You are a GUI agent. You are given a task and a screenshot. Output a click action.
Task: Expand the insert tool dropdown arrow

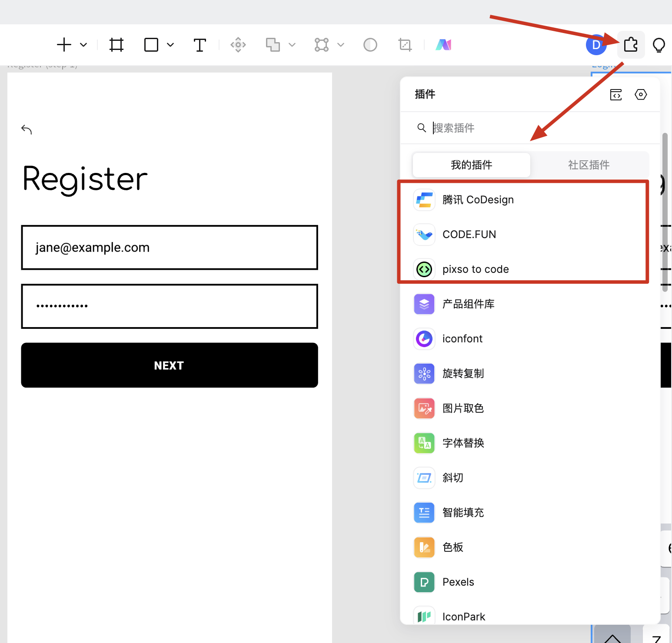(x=83, y=45)
